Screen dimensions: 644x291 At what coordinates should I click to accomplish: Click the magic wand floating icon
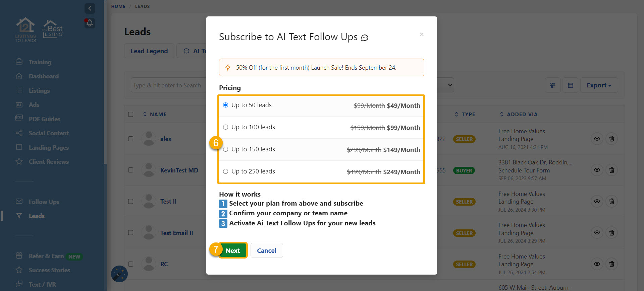(x=119, y=274)
